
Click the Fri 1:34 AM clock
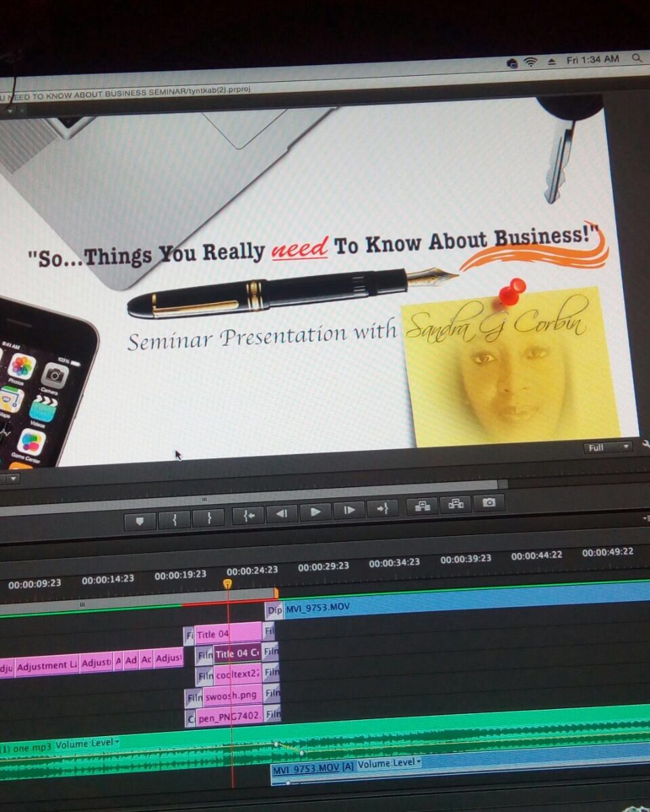click(x=593, y=60)
